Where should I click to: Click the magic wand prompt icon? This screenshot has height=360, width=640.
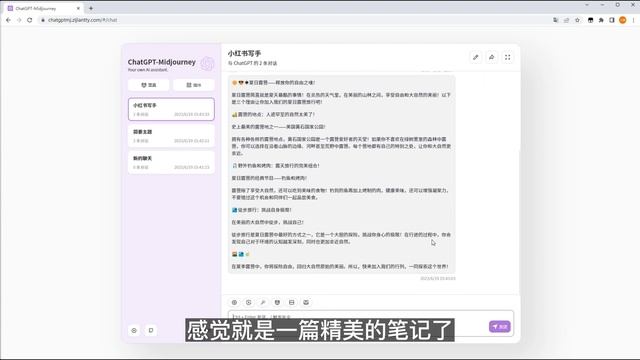click(x=263, y=302)
